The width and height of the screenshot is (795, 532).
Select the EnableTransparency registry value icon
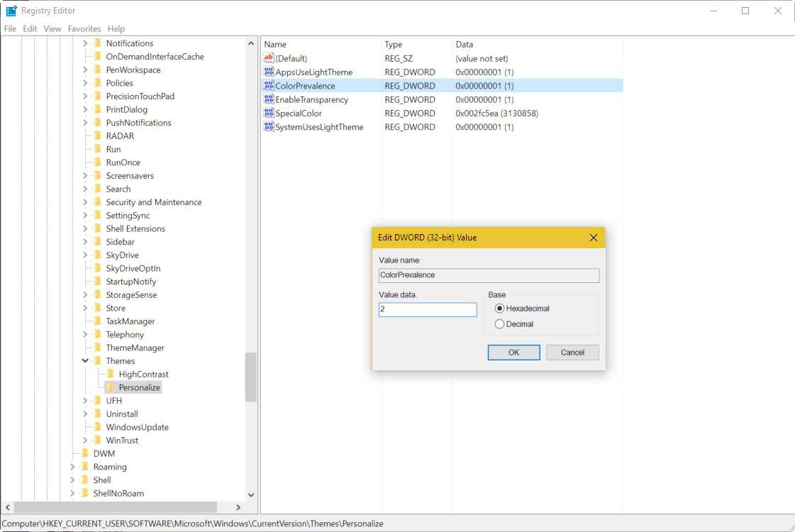pos(269,100)
